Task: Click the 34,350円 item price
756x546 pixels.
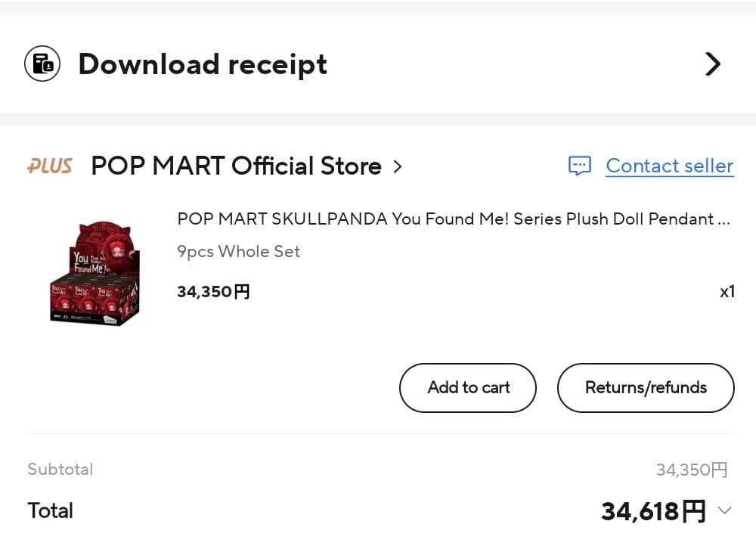Action: pos(213,292)
